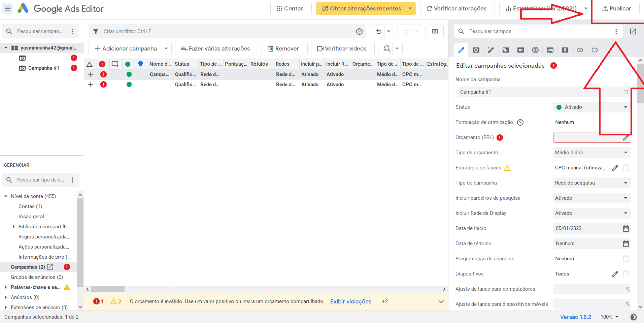The height and width of the screenshot is (325, 644).
Task: Select Campanha #1 in the account tree
Action: coord(43,68)
